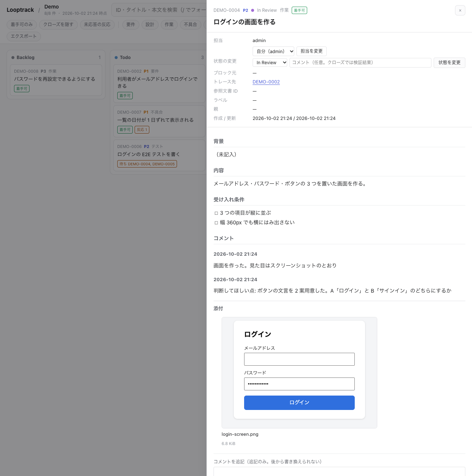Click the P2 priority label in panel

coord(246,10)
